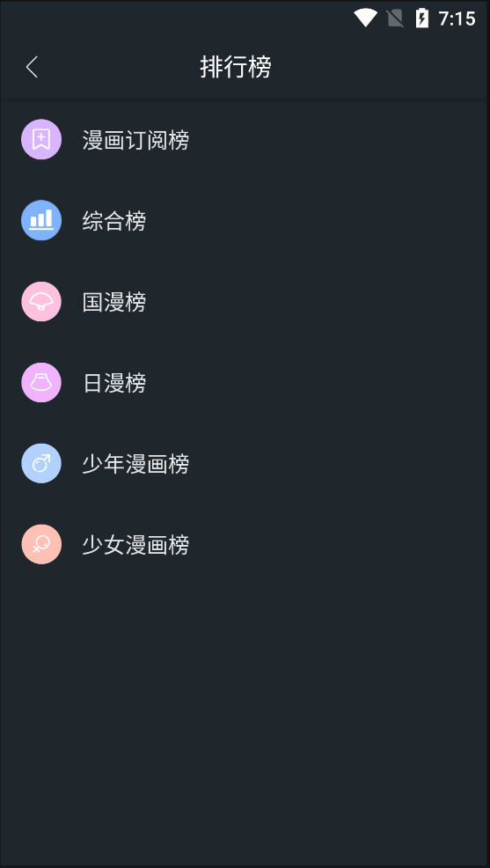Tap the empty area of the 少女漫画榜 row
Screen dimensions: 490x868
click(x=337, y=544)
